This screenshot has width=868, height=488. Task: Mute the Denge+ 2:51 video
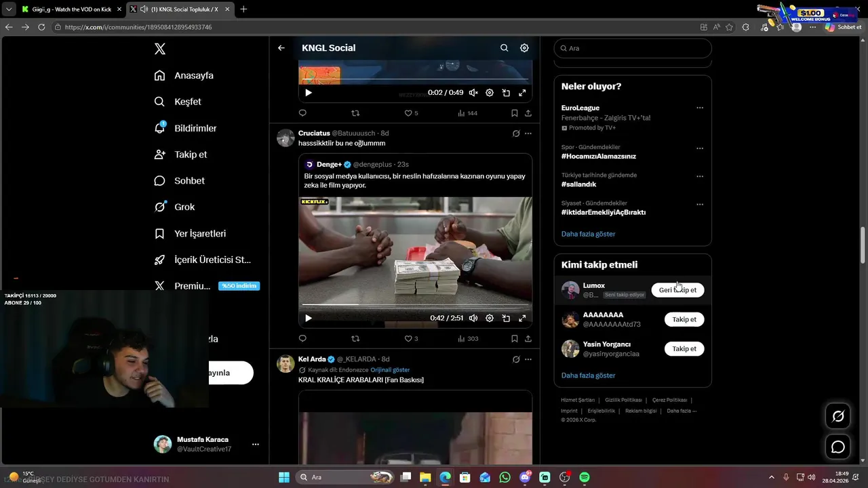coord(473,318)
